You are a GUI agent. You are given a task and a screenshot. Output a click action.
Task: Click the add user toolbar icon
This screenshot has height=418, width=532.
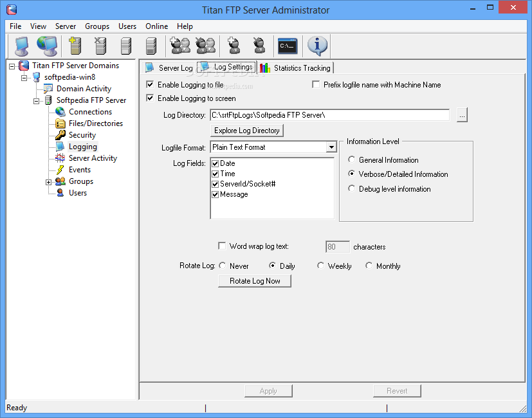click(x=234, y=46)
